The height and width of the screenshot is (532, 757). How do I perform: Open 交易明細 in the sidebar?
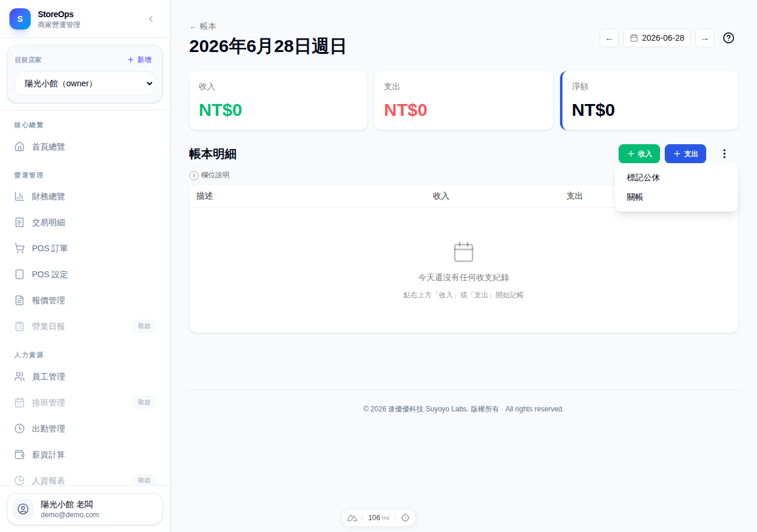tap(85, 222)
